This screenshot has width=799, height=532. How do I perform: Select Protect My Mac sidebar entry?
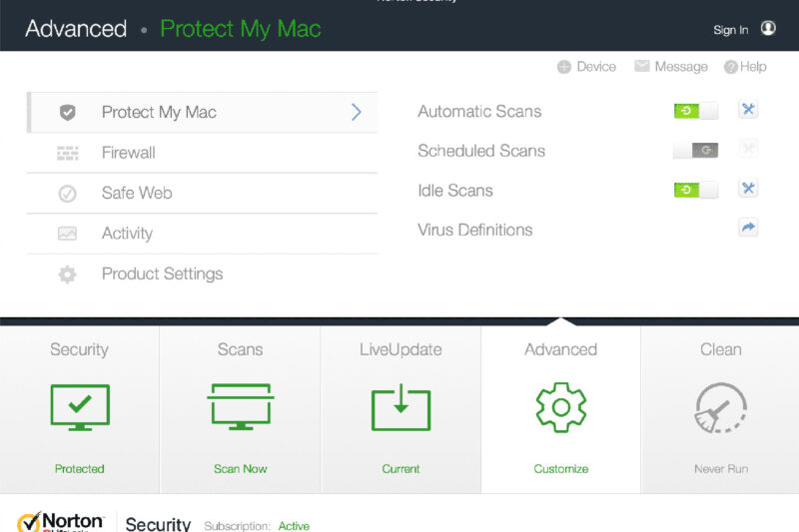[202, 112]
